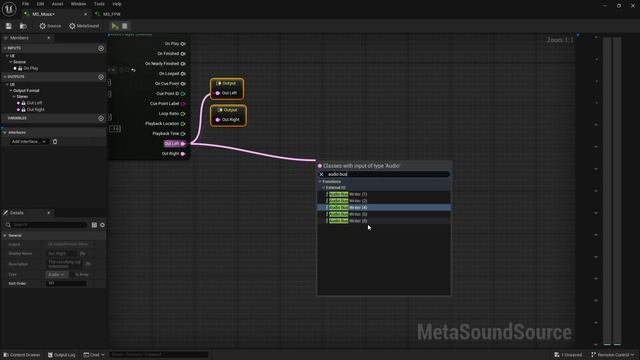This screenshot has height=360, width=640.
Task: Open MetaSound settings in toolbar
Action: 84,26
